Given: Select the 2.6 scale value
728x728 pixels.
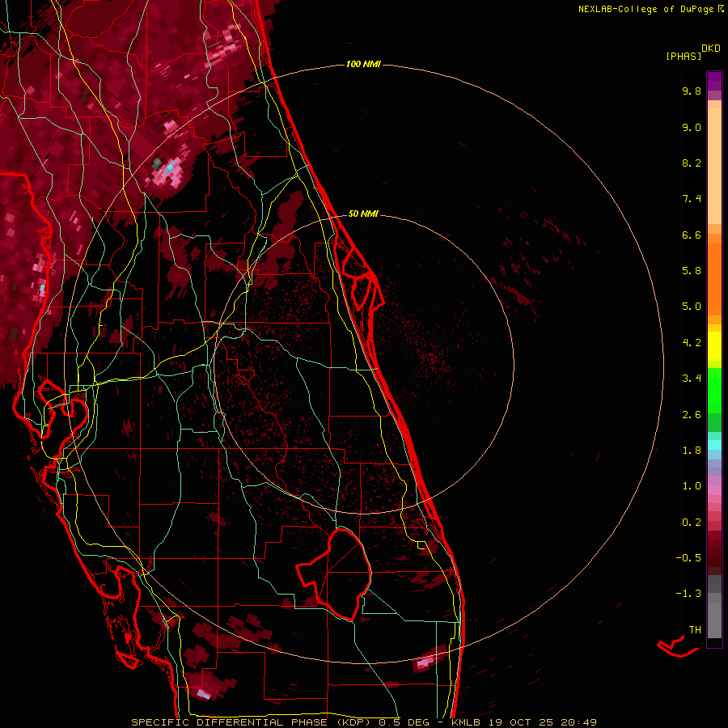Looking at the screenshot, I should click(x=692, y=415).
